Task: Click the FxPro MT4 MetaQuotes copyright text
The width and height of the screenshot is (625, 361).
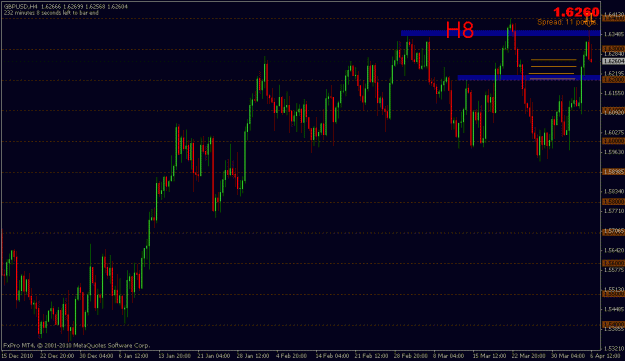Action: [x=77, y=345]
